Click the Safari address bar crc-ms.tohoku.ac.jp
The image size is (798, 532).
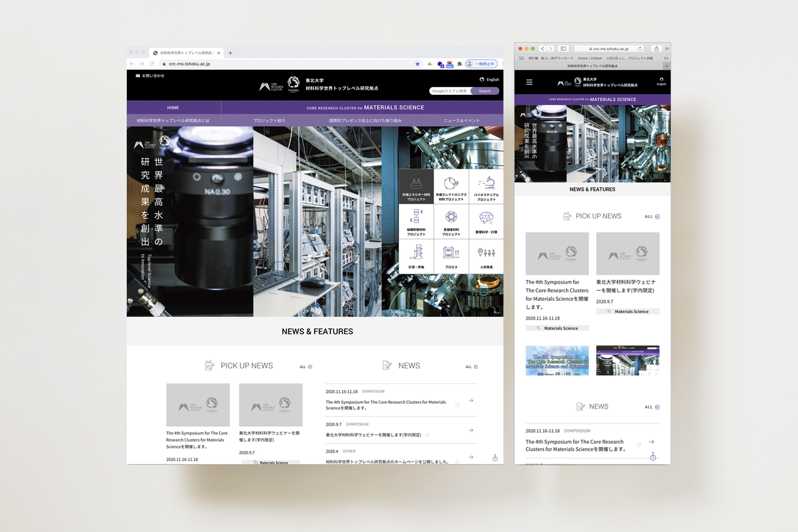click(x=609, y=49)
